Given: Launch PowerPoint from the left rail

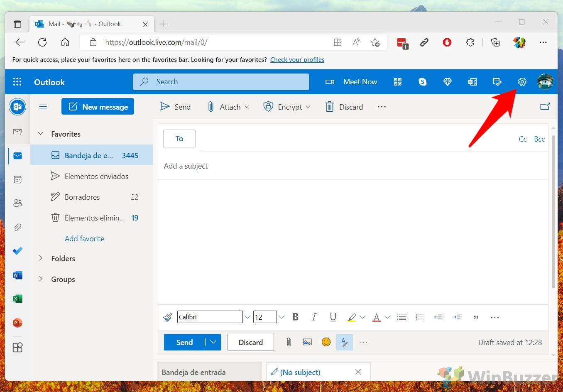Looking at the screenshot, I should click(x=17, y=323).
